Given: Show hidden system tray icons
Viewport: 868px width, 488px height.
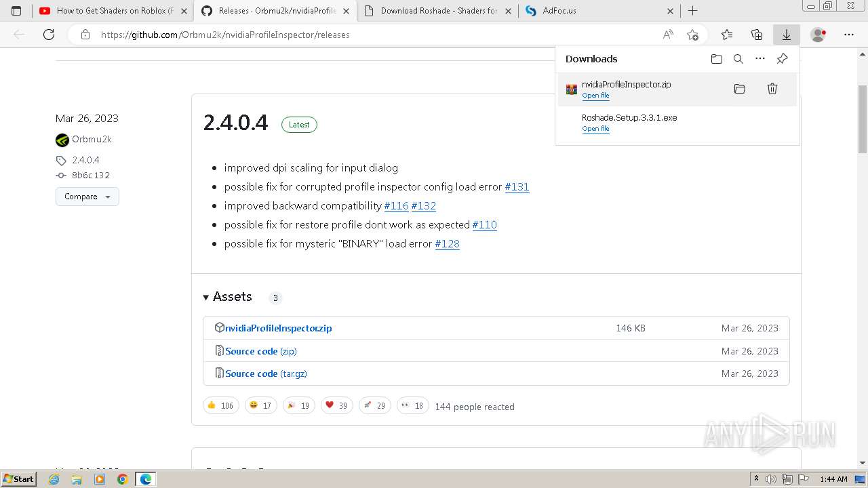Looking at the screenshot, I should pyautogui.click(x=756, y=479).
